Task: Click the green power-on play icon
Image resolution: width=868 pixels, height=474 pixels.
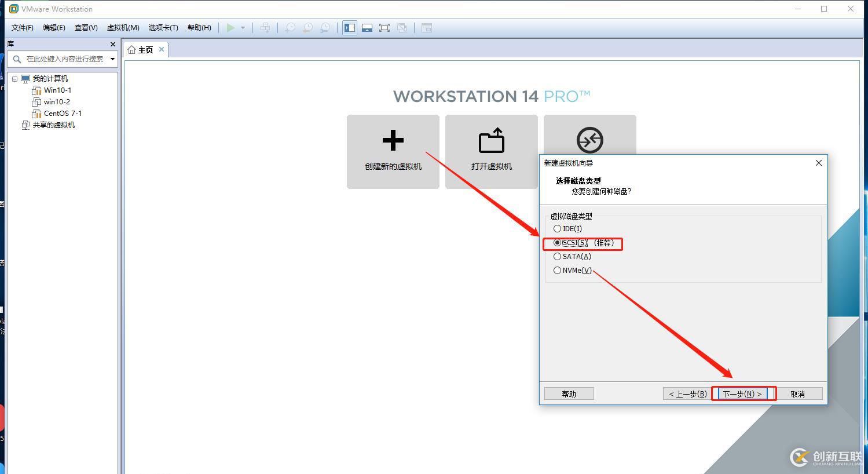Action: pos(230,28)
